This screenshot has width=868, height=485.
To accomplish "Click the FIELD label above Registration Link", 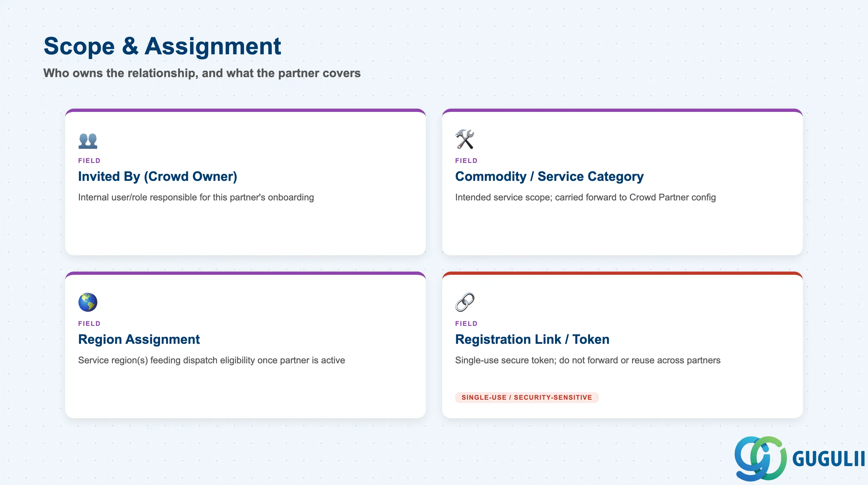I will click(x=466, y=323).
